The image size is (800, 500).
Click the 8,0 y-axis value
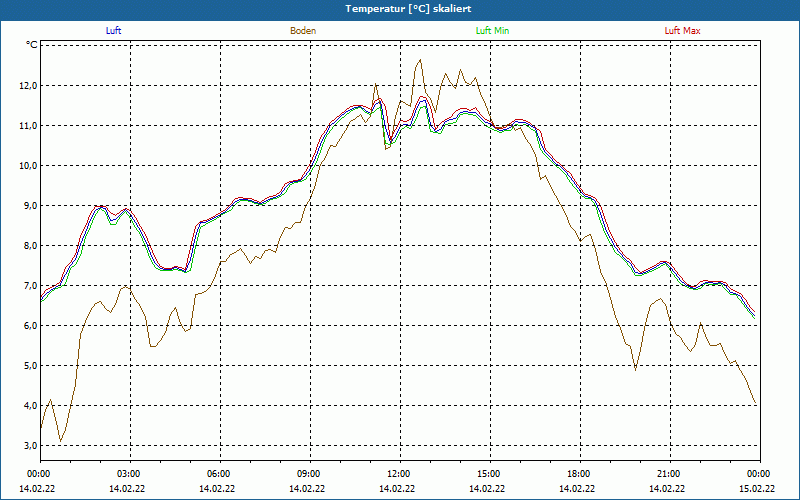[31, 246]
